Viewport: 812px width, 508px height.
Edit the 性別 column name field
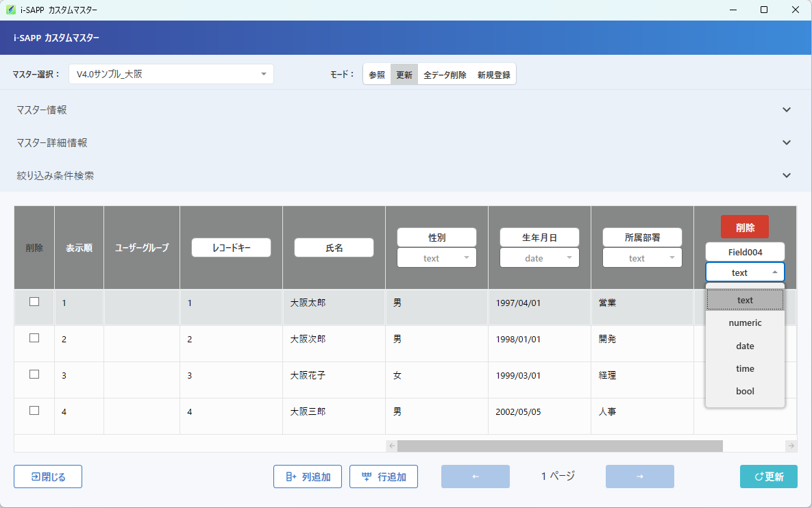[x=436, y=238]
